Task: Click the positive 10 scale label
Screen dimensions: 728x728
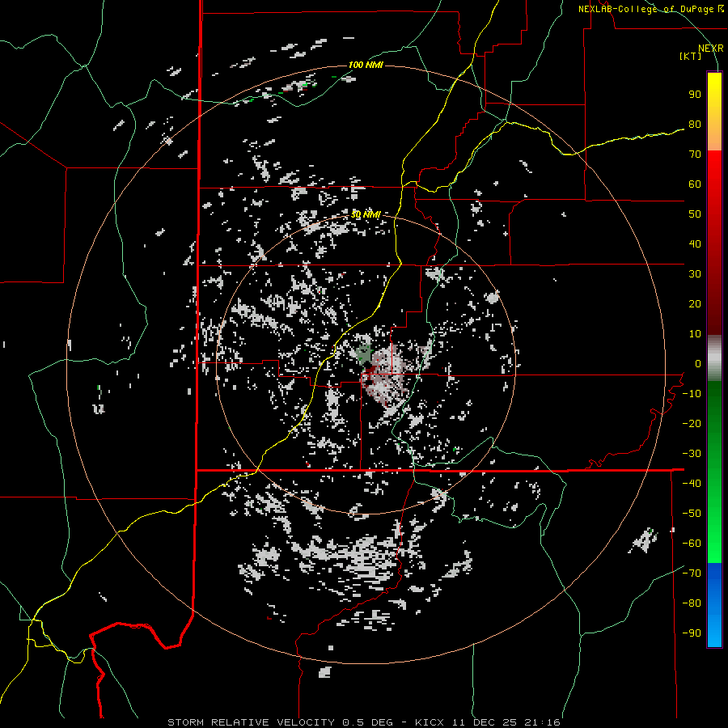Action: coord(695,334)
